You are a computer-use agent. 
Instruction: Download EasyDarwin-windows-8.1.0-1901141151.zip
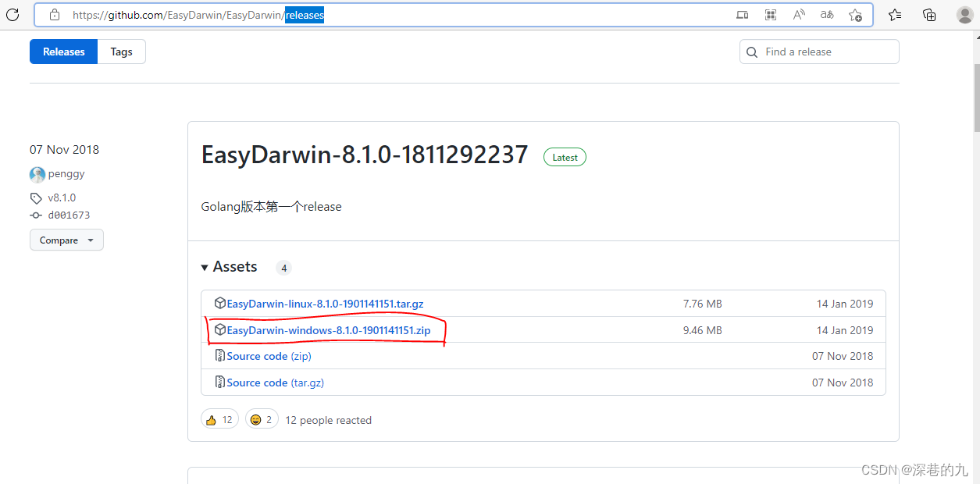(x=326, y=329)
